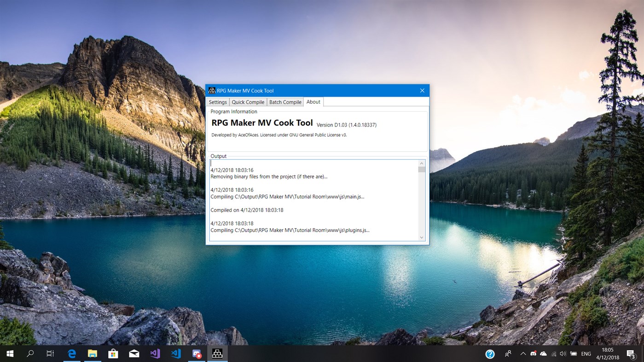Open Action Center notifications
The width and height of the screenshot is (644, 362).
631,354
